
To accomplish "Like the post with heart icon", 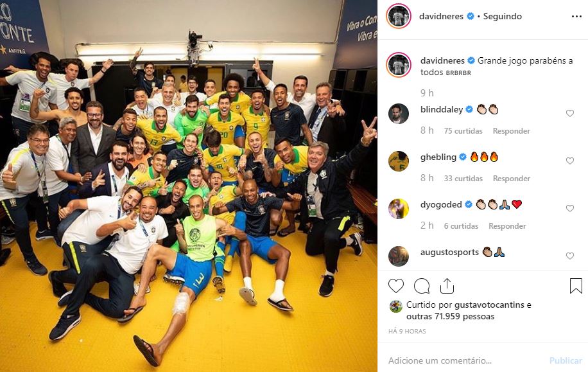I will (396, 286).
